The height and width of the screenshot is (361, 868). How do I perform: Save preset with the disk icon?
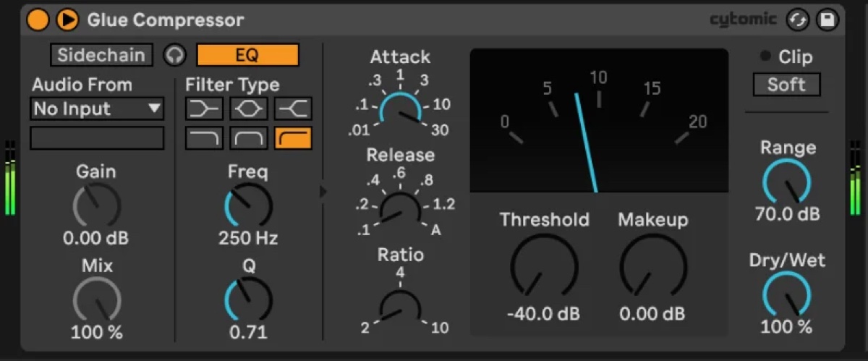pos(826,20)
